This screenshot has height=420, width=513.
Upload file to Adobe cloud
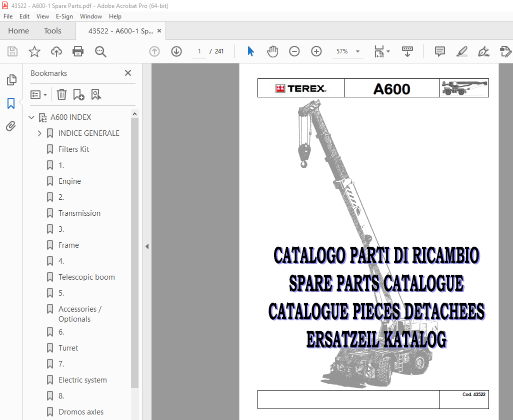(x=56, y=51)
